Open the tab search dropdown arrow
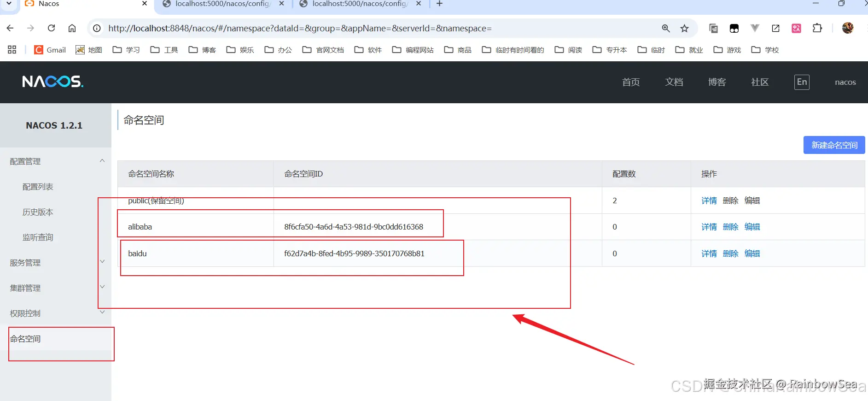868x401 pixels. pos(9,4)
